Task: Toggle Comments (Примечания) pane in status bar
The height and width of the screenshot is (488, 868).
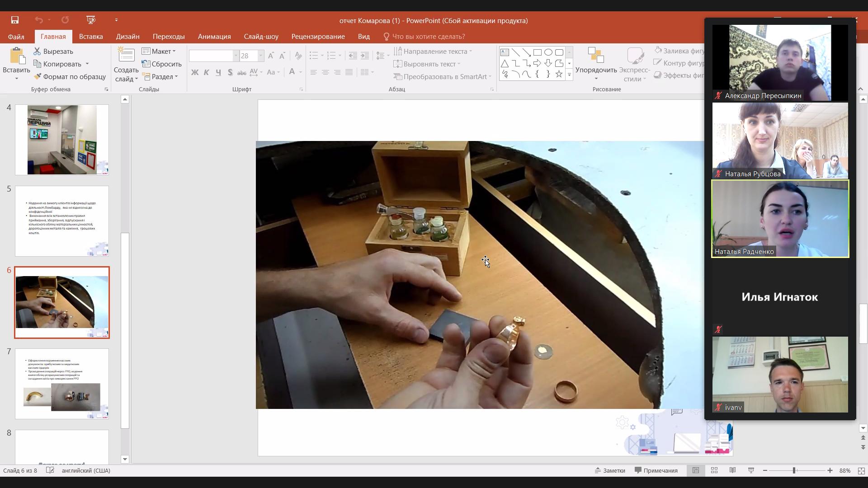Action: point(656,470)
